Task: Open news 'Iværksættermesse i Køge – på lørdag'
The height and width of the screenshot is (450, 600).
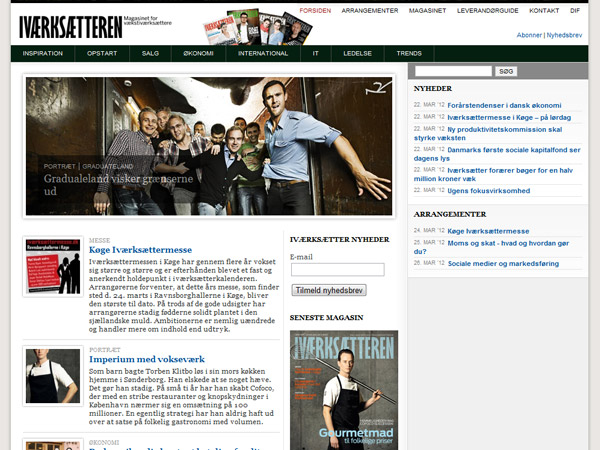Action: [x=509, y=117]
